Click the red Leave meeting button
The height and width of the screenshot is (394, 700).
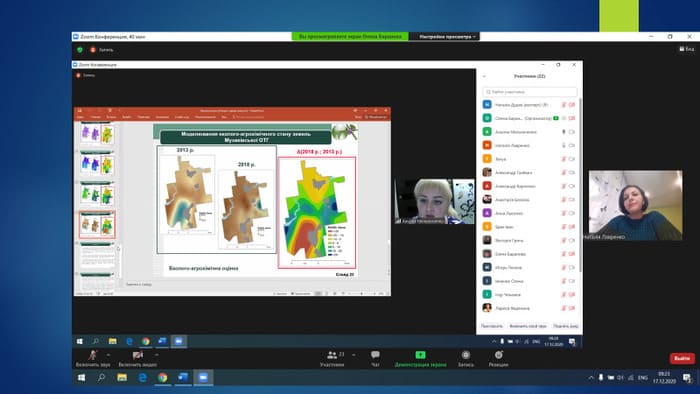(x=682, y=358)
